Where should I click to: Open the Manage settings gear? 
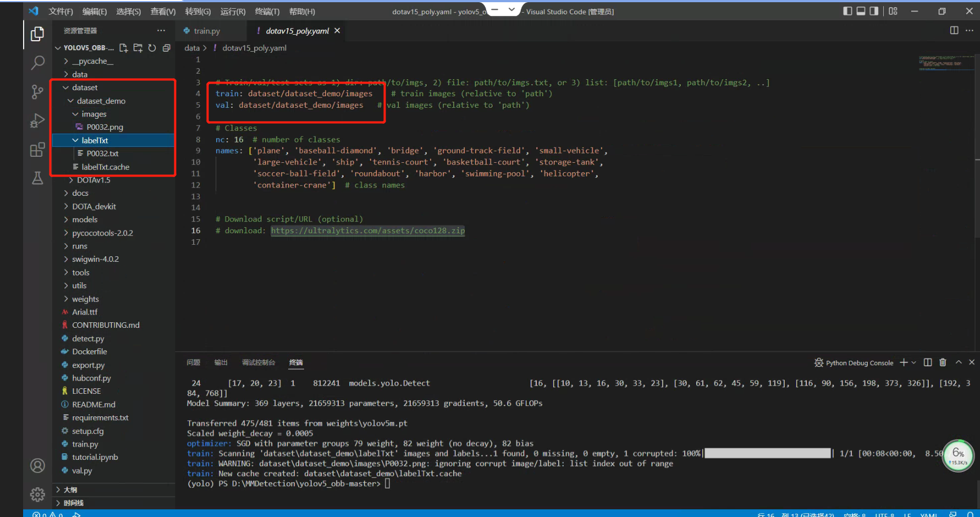tap(37, 494)
